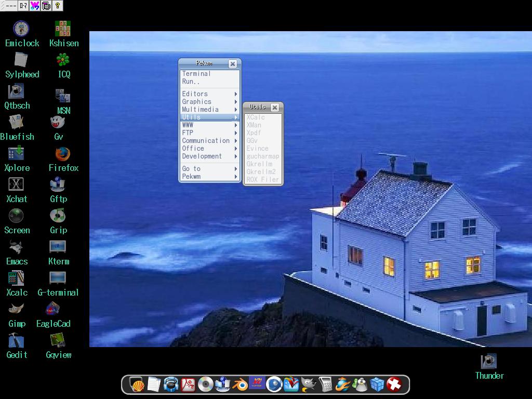Choose Run.. from the Pekwm menu

pyautogui.click(x=191, y=82)
